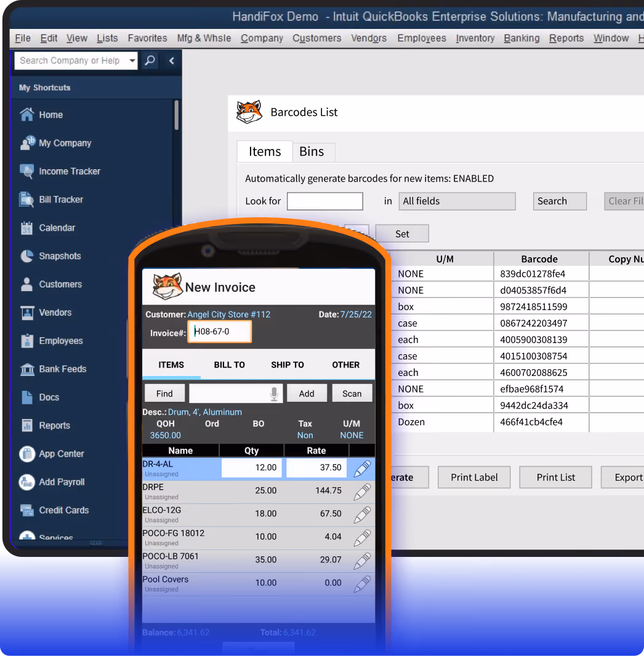This screenshot has width=644, height=656.
Task: Open the All fields dropdown
Action: click(457, 201)
